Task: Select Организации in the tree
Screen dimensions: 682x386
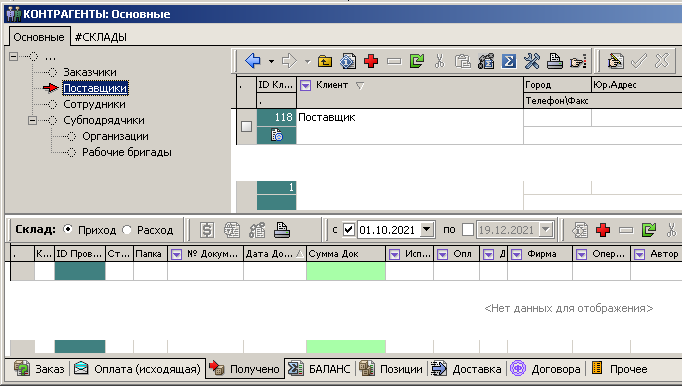Action: coord(115,136)
